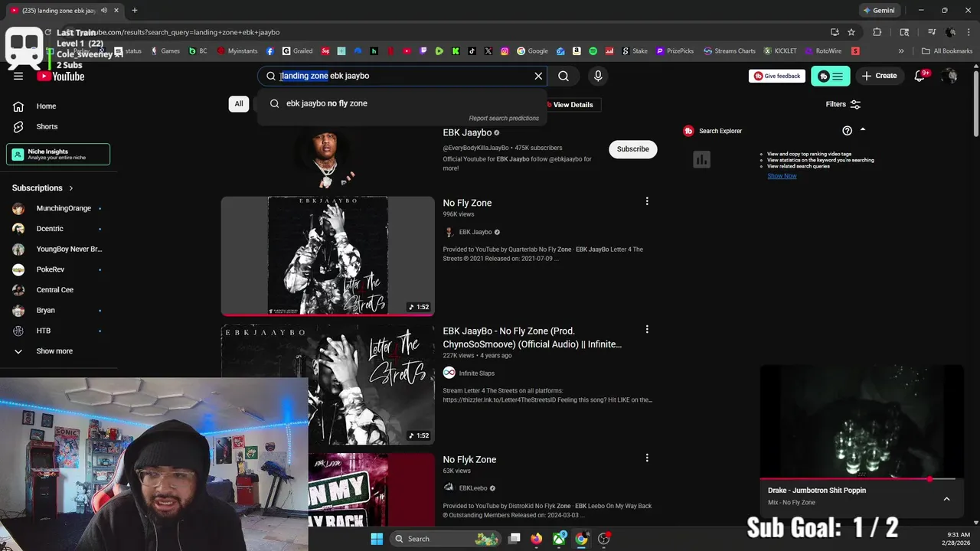
Task: Start voice search with microphone icon
Action: tap(598, 76)
